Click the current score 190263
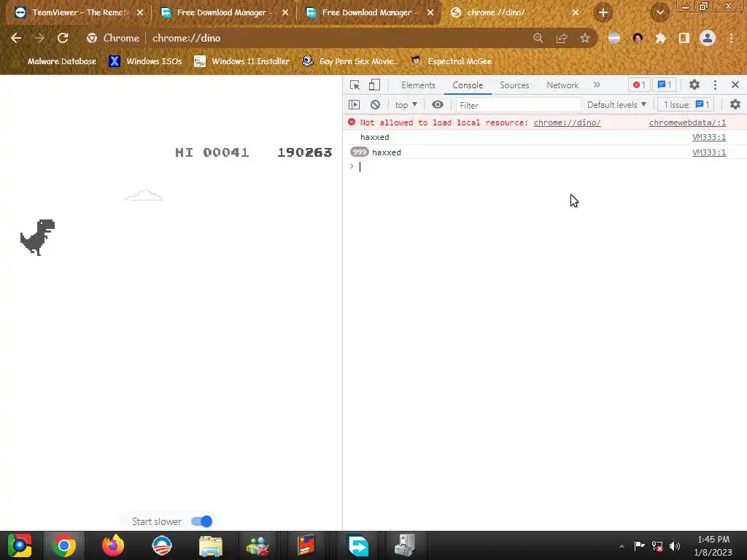Image resolution: width=747 pixels, height=560 pixels. point(305,152)
